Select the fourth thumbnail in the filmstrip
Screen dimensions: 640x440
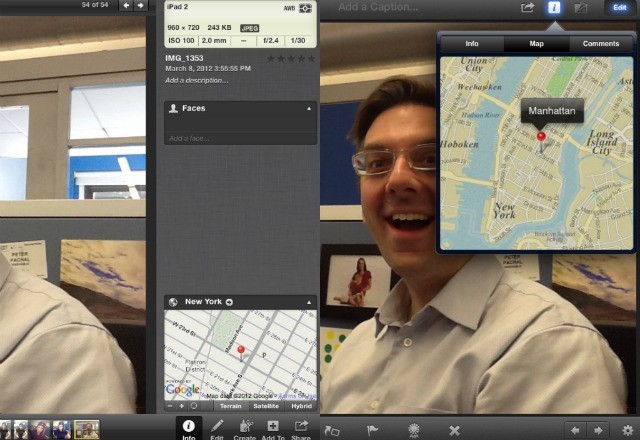click(x=62, y=430)
